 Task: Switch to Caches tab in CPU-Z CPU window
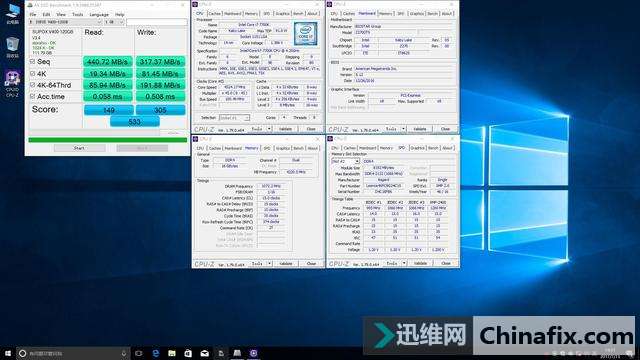click(x=215, y=13)
